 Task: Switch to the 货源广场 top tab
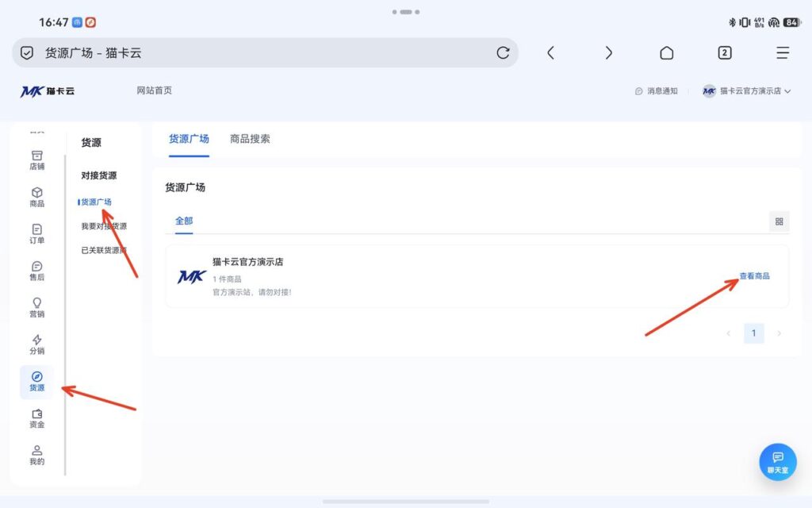click(189, 139)
